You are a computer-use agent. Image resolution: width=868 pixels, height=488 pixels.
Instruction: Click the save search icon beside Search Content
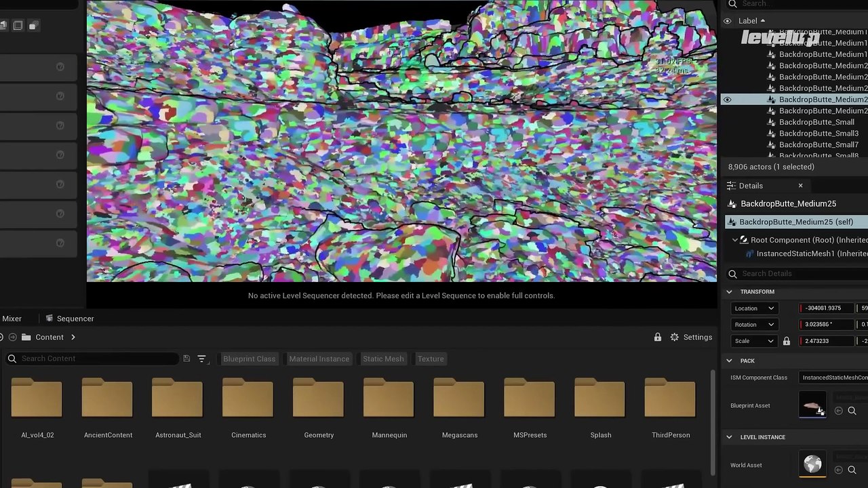click(x=186, y=359)
